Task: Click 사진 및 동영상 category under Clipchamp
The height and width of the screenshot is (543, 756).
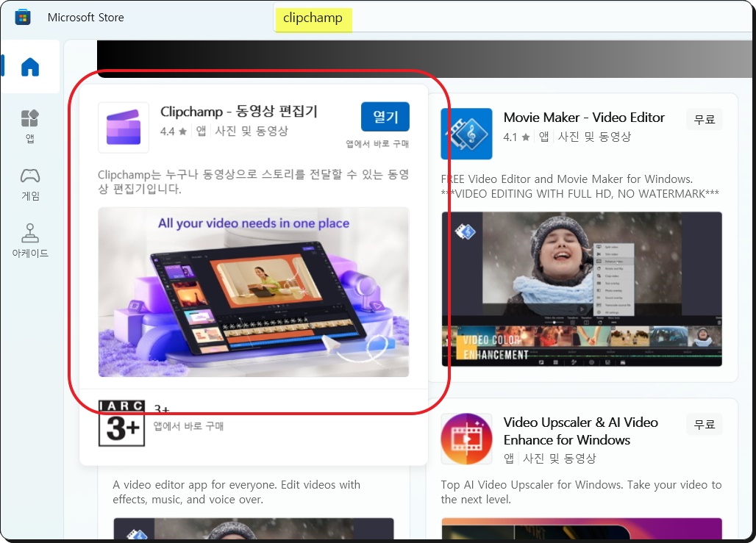Action: [x=252, y=131]
